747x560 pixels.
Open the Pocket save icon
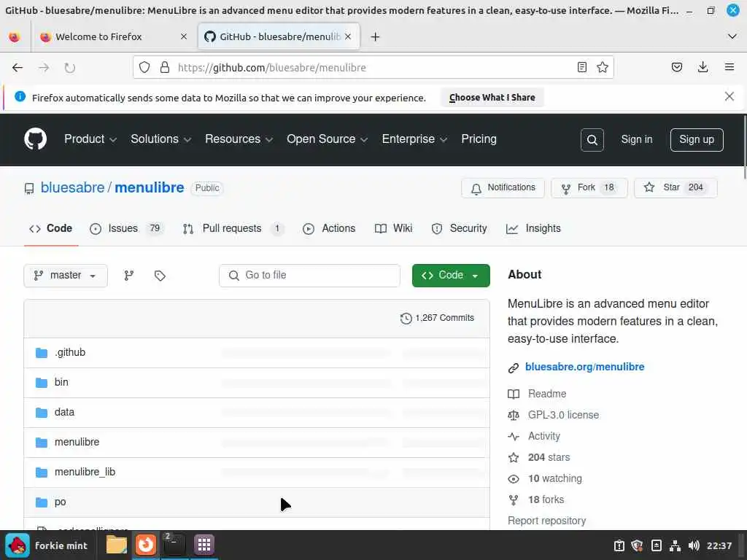click(676, 67)
